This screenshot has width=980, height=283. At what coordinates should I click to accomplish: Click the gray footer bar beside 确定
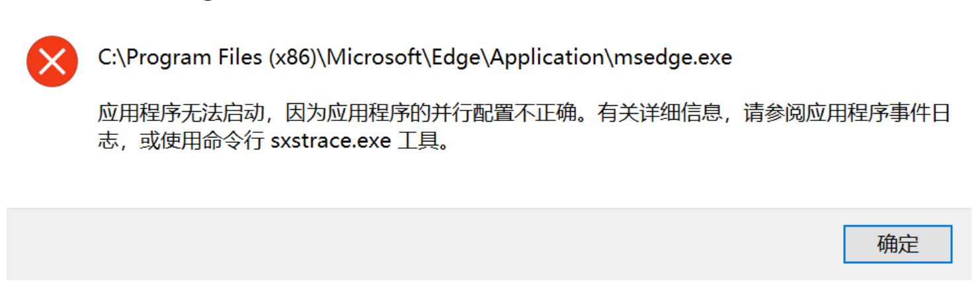click(423, 244)
